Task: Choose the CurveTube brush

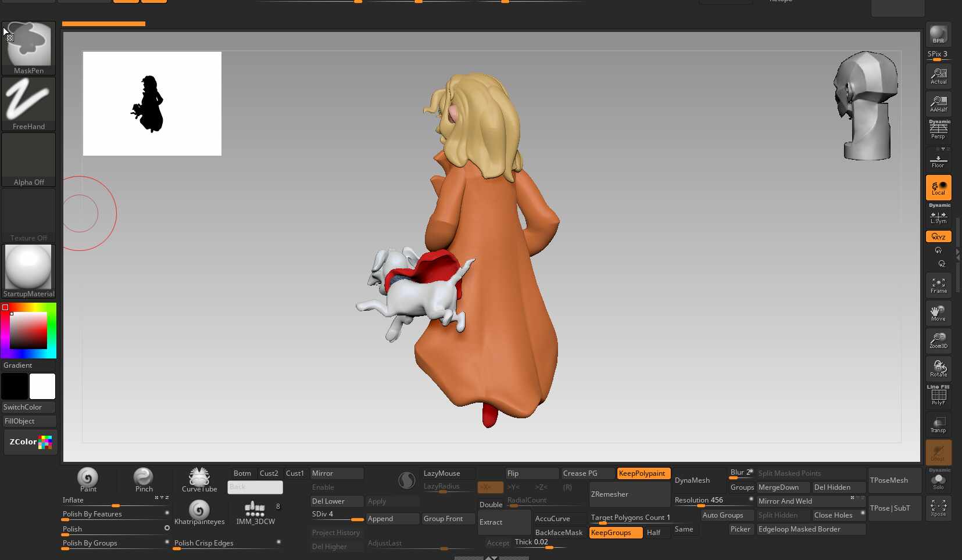Action: tap(199, 479)
